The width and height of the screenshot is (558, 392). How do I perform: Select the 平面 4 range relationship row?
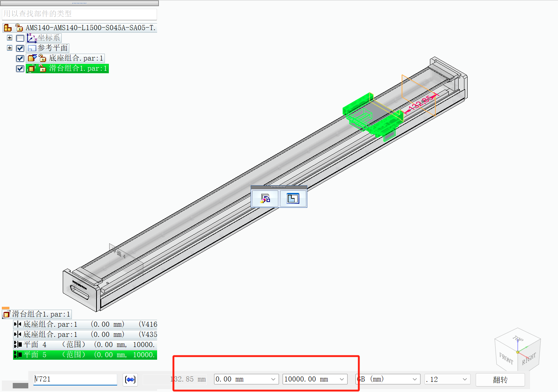[85, 344]
